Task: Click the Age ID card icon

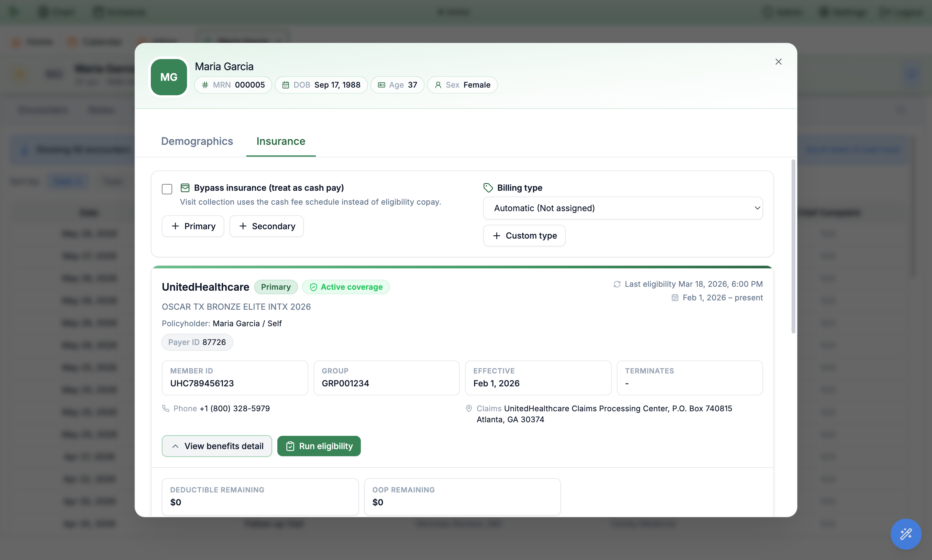Action: click(x=382, y=85)
